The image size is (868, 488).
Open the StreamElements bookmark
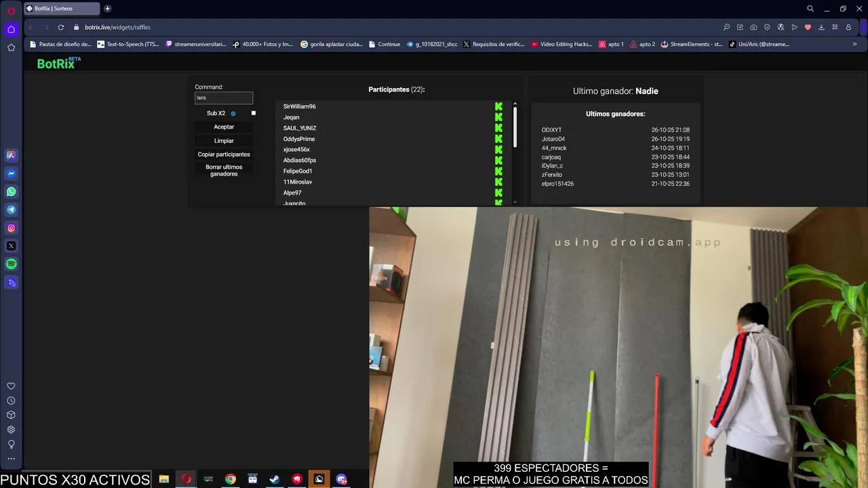pos(692,44)
